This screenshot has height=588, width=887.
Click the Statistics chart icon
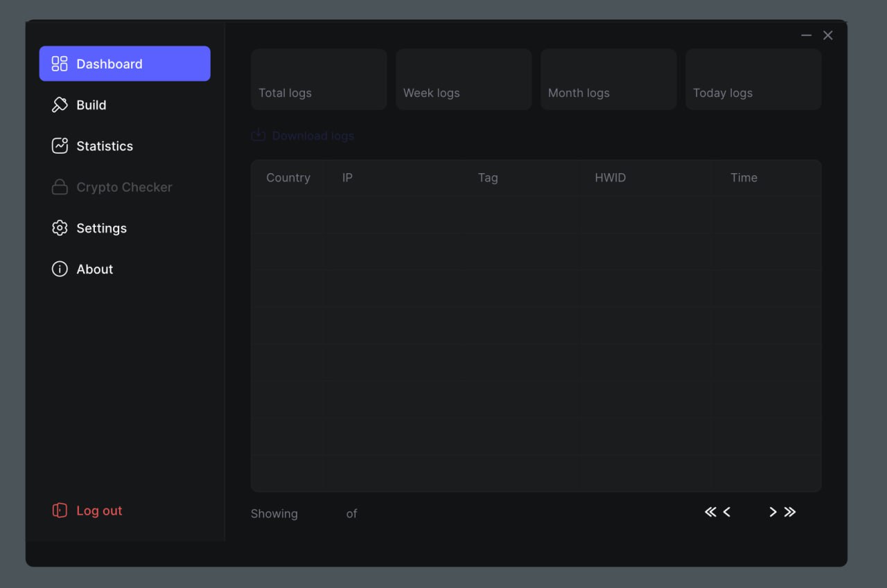[x=60, y=145]
